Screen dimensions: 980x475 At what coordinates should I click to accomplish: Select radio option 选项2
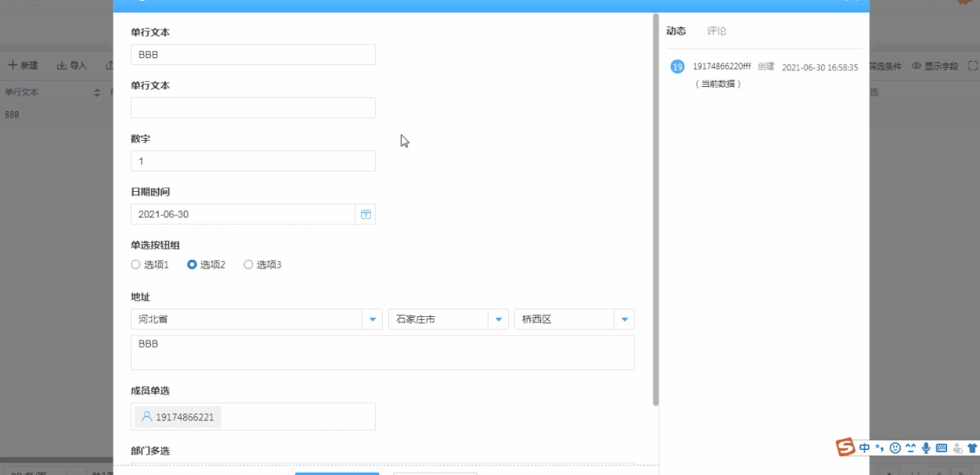(x=193, y=265)
